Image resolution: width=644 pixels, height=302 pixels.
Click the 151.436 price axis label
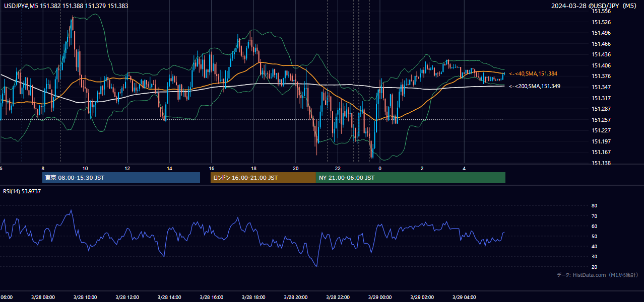click(601, 54)
